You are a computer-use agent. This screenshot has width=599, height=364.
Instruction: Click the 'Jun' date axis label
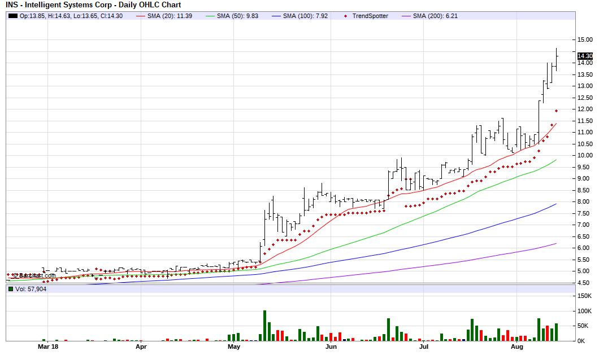(331, 347)
